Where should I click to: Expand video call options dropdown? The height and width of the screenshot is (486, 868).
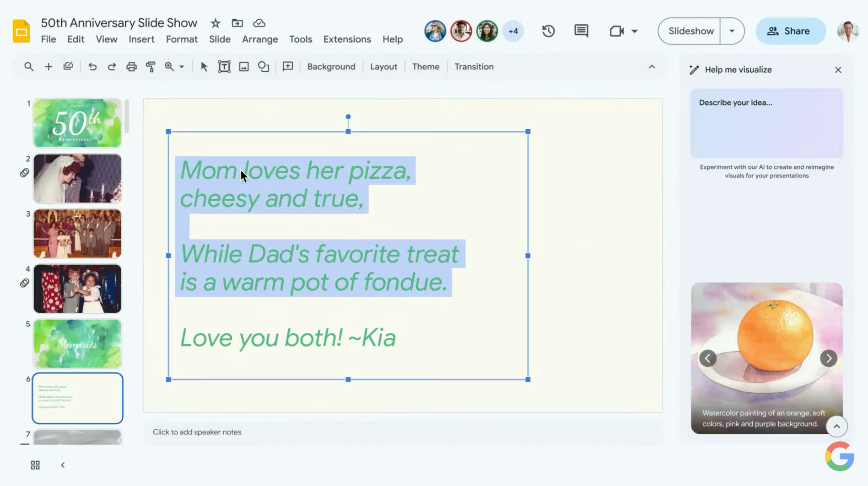[635, 31]
